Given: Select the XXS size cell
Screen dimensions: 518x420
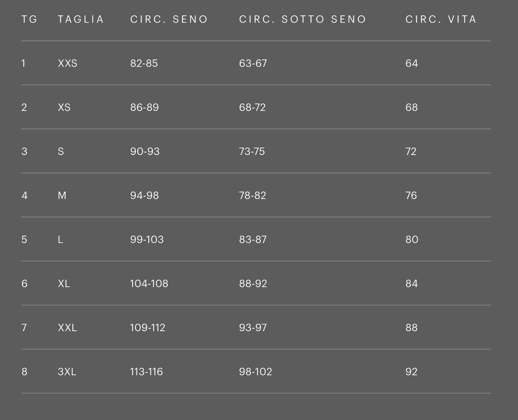Looking at the screenshot, I should point(67,63).
